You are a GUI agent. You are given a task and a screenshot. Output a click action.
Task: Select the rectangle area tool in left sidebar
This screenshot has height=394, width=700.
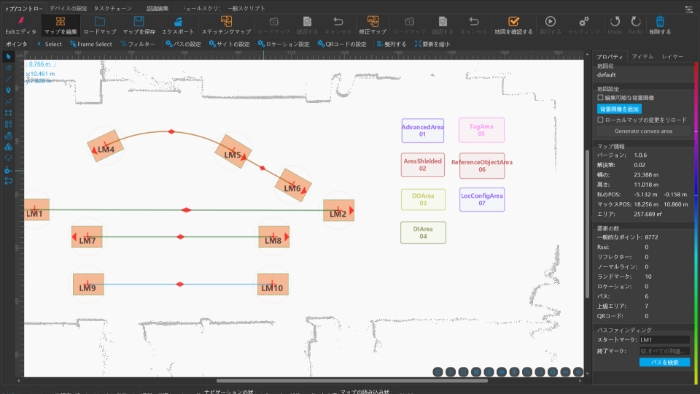coord(8,113)
